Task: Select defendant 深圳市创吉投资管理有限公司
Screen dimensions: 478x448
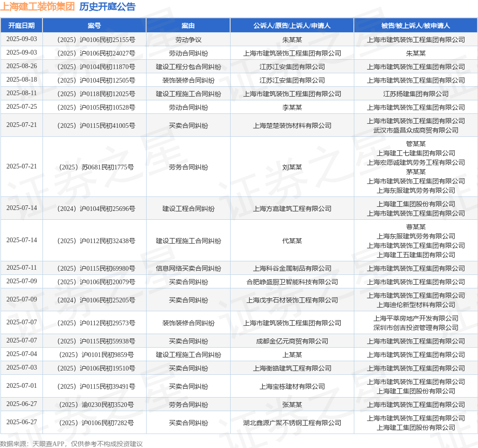Action: click(416, 328)
